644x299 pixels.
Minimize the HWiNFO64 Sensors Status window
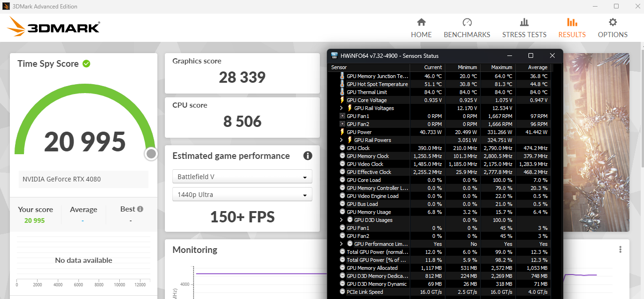(x=509, y=55)
